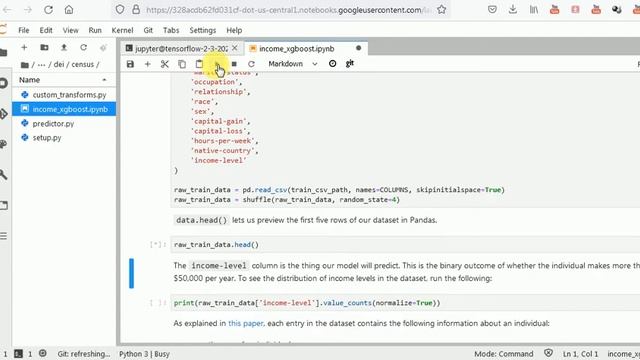Sort files by Name column
The height and width of the screenshot is (360, 640).
coord(63,80)
